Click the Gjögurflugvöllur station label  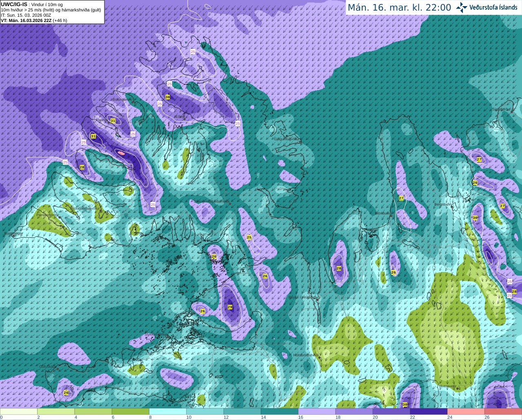288,139
